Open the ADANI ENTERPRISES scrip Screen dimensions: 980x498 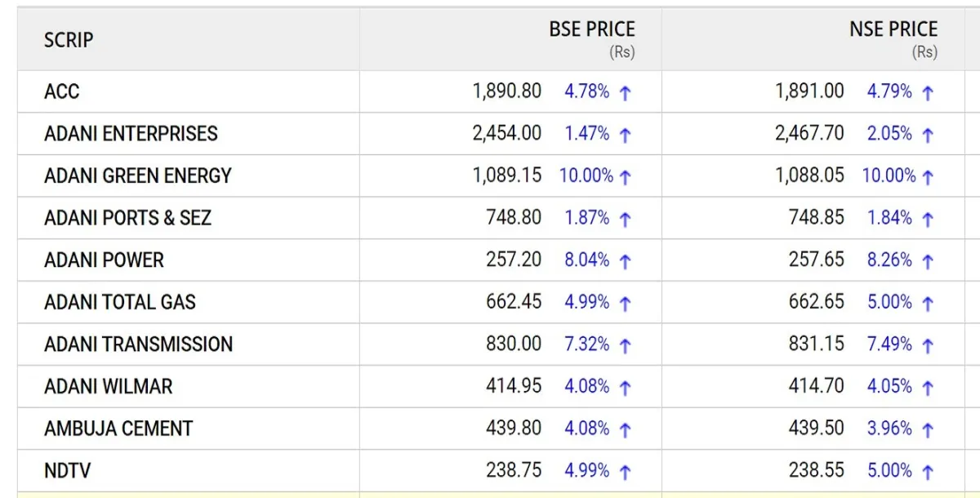(x=131, y=133)
